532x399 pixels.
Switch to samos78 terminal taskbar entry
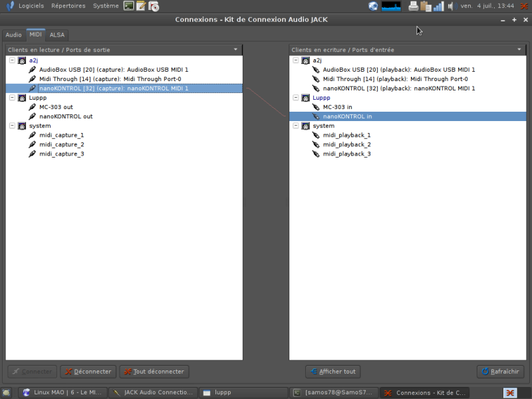[334, 392]
